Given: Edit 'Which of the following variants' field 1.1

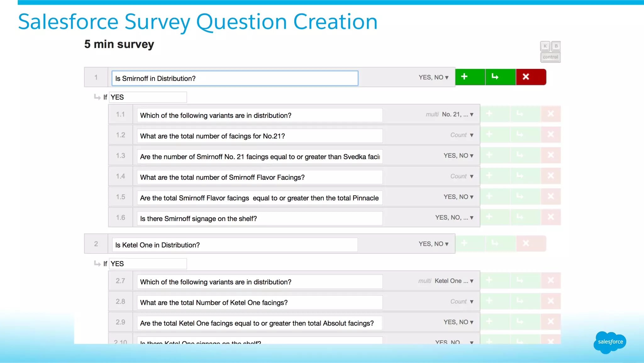Looking at the screenshot, I should pos(260,115).
